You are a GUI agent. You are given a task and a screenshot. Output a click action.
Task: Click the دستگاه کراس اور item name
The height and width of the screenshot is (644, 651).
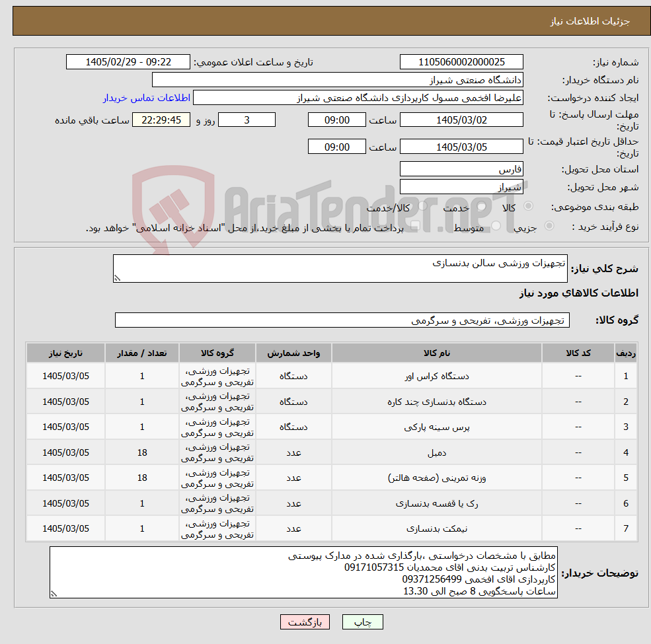coord(437,376)
